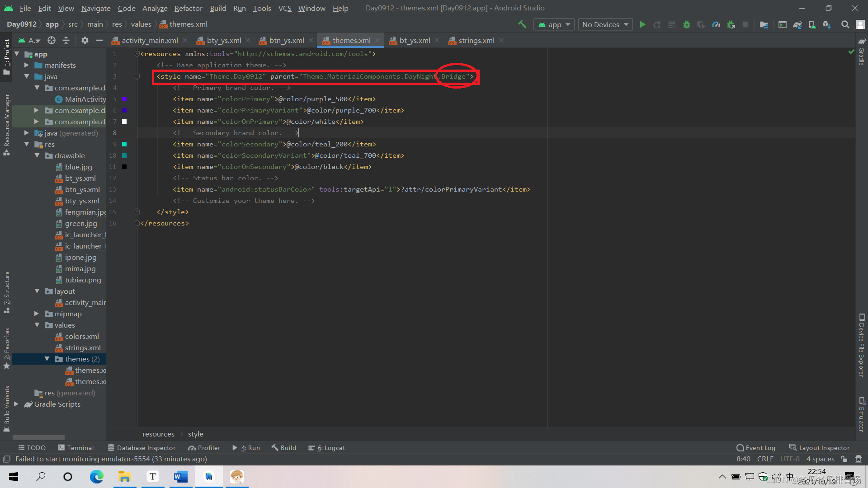Collapse the drawable folder in tree

click(37, 155)
